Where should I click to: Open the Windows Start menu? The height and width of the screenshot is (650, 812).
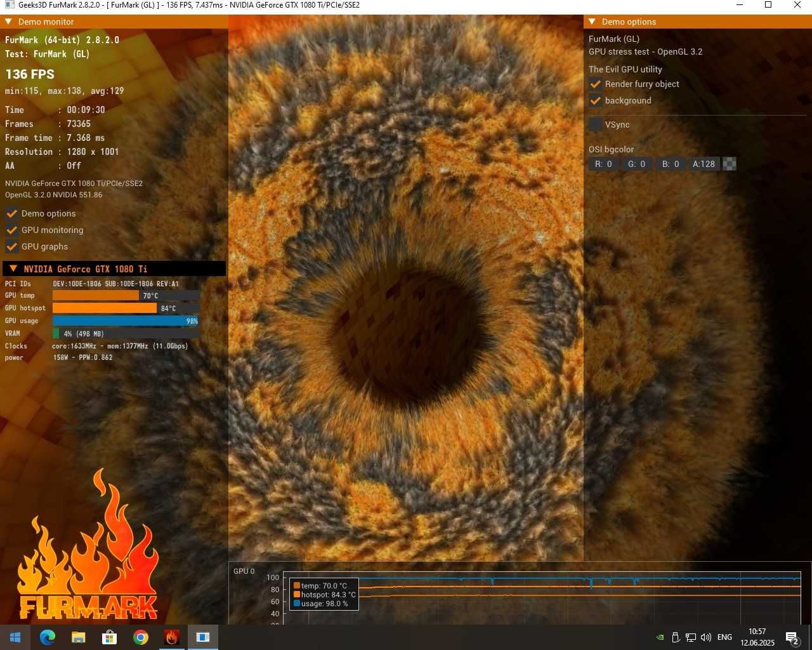tap(15, 637)
